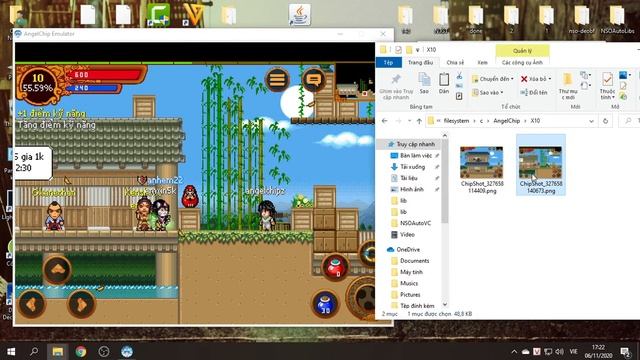Select Tài liệu in navigation pane
Image resolution: width=640 pixels, height=360 pixels.
409,178
